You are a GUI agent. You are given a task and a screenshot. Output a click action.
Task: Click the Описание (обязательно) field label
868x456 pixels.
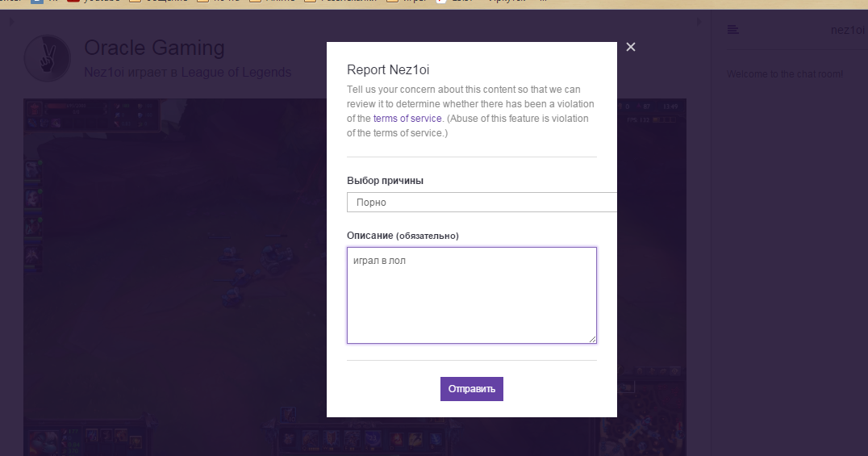pyautogui.click(x=403, y=236)
